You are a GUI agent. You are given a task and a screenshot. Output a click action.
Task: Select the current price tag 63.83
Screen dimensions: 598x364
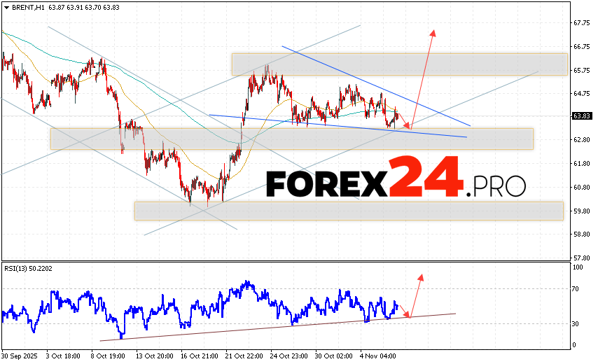(580, 116)
